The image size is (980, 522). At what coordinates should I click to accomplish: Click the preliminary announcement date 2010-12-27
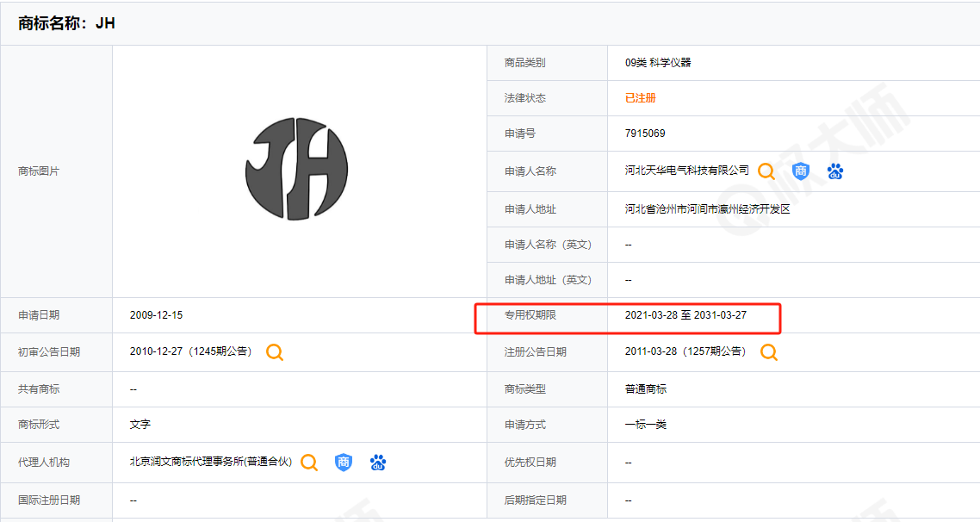click(156, 351)
